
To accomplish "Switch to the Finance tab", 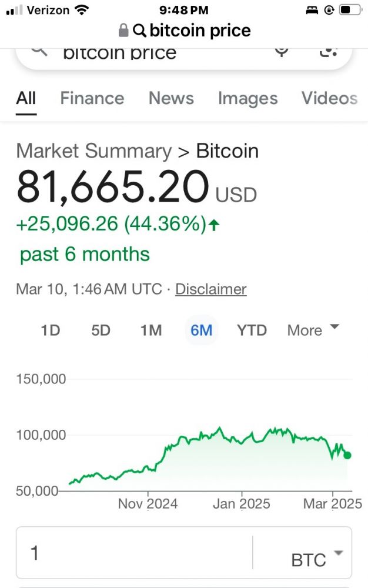I will click(92, 98).
